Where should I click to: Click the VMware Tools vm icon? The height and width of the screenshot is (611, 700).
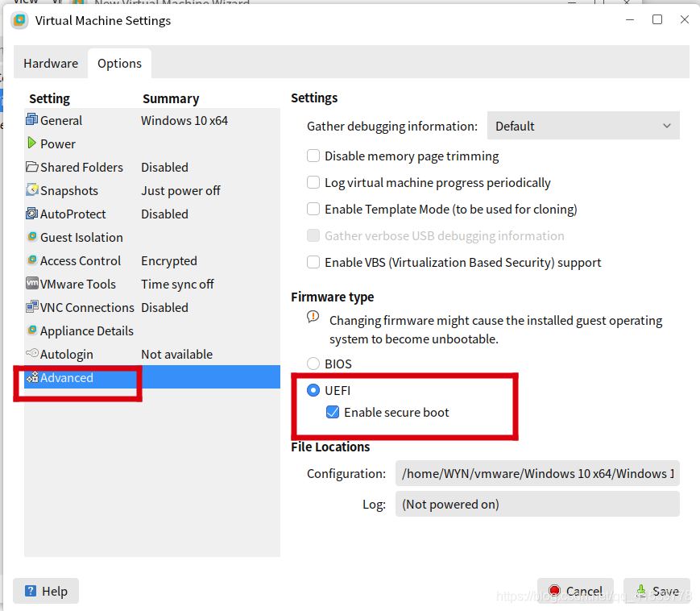32,283
